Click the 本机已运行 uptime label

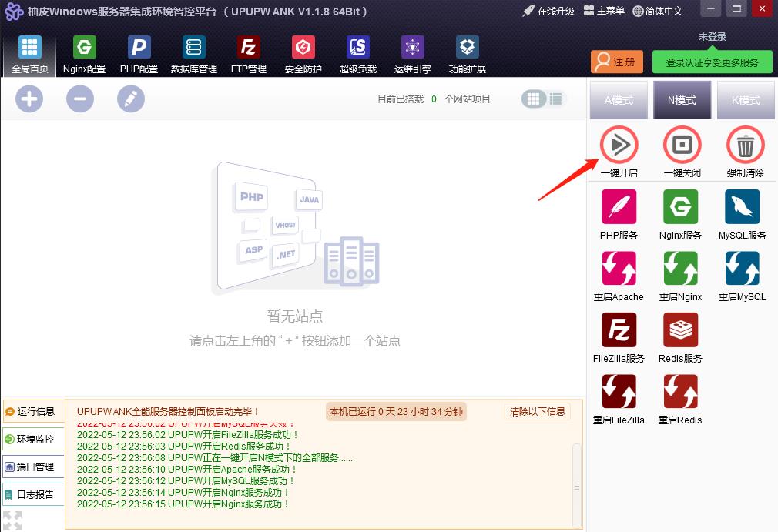tap(396, 412)
